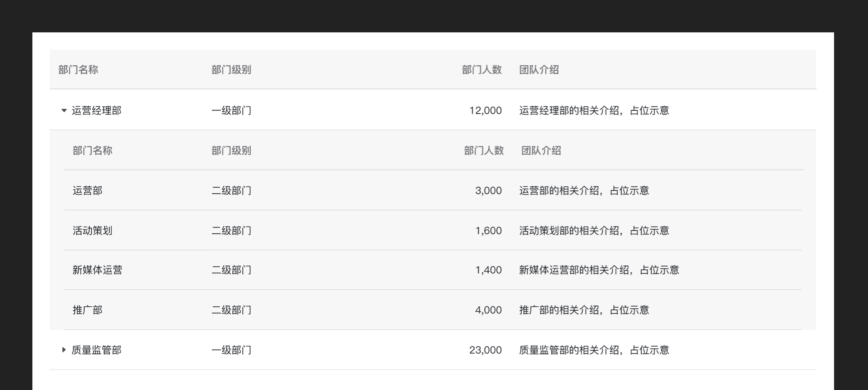This screenshot has height=390, width=868.
Task: Click 活动策划部的相关介绍 description text
Action: click(594, 231)
